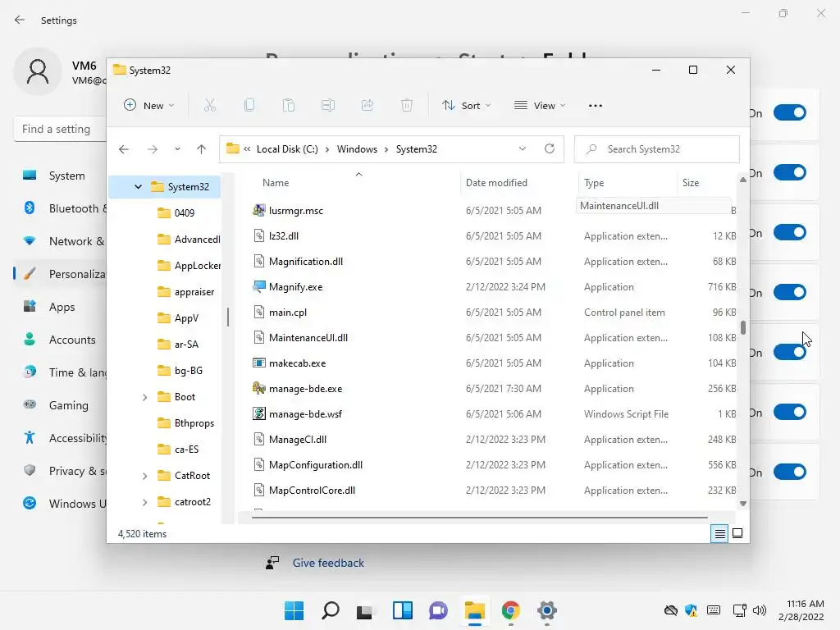The width and height of the screenshot is (840, 630).
Task: Select the manage-bde.exe file icon
Action: (258, 388)
